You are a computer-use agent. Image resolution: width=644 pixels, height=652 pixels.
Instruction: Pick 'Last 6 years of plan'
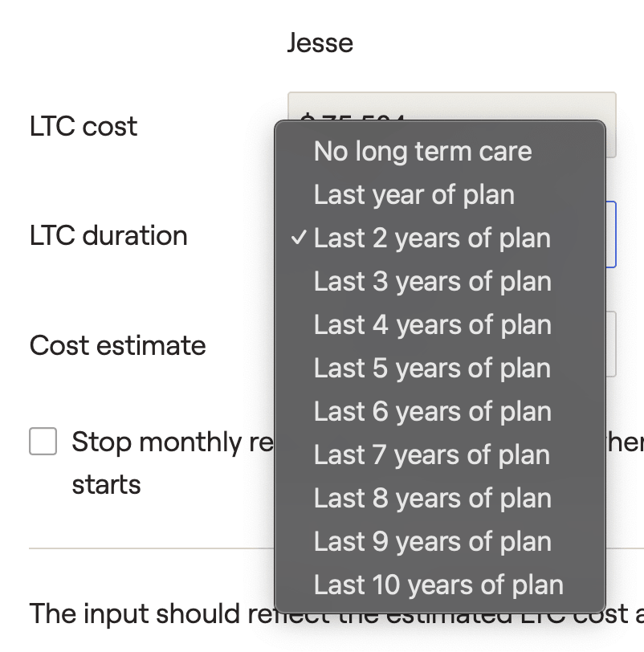click(432, 411)
